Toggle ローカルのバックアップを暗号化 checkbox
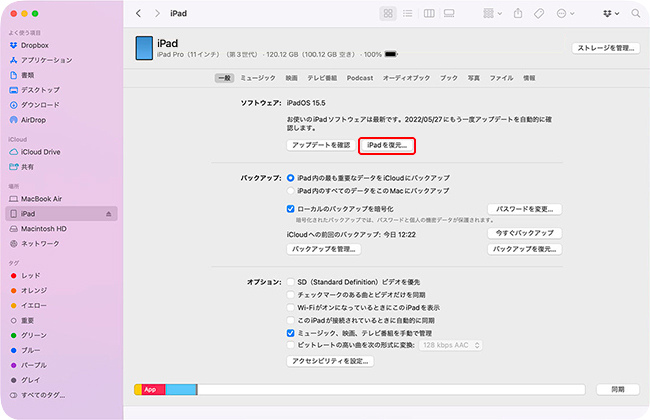Image resolution: width=650 pixels, height=420 pixels. pos(291,209)
